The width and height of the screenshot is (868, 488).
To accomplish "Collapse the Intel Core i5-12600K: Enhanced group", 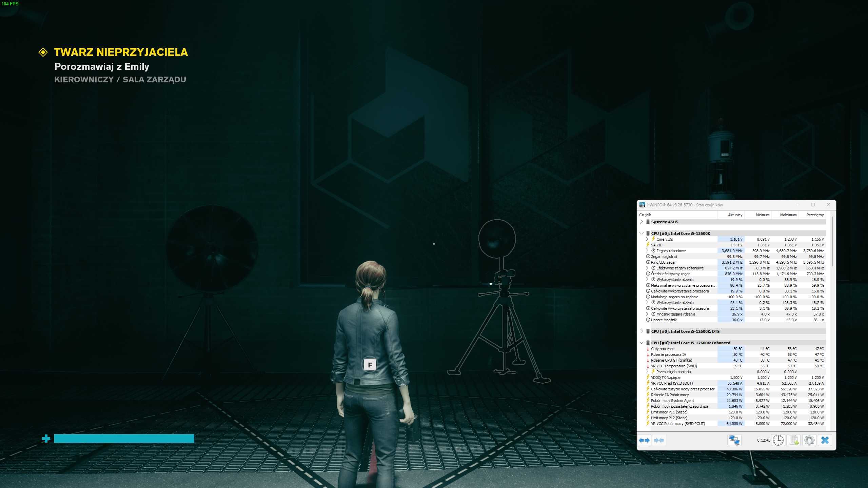I will click(642, 343).
